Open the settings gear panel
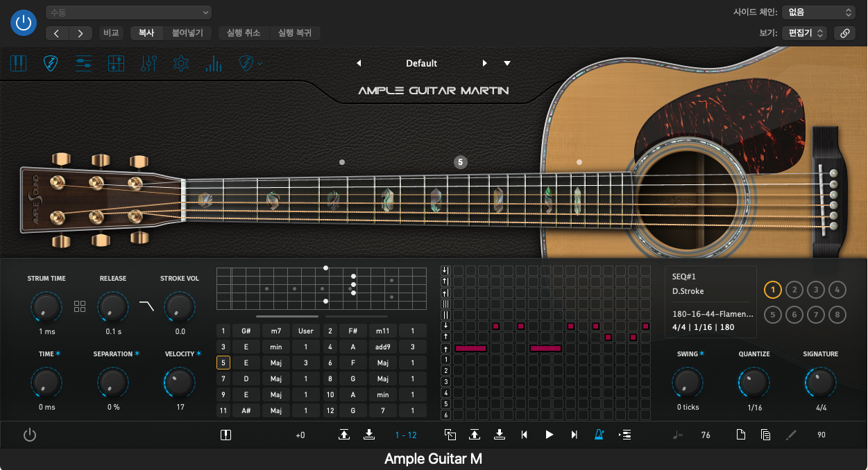The width and height of the screenshot is (868, 470). click(x=181, y=64)
